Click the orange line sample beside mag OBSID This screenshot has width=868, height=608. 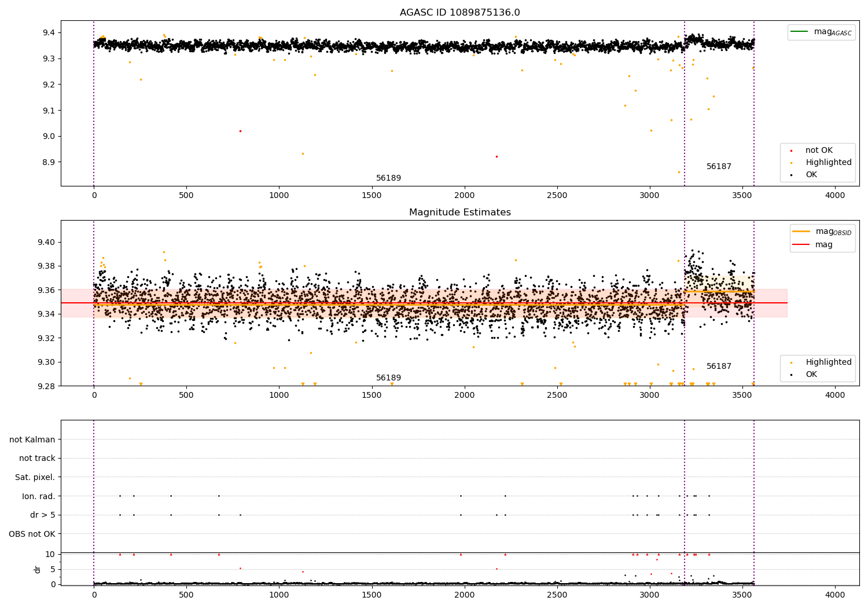click(801, 232)
